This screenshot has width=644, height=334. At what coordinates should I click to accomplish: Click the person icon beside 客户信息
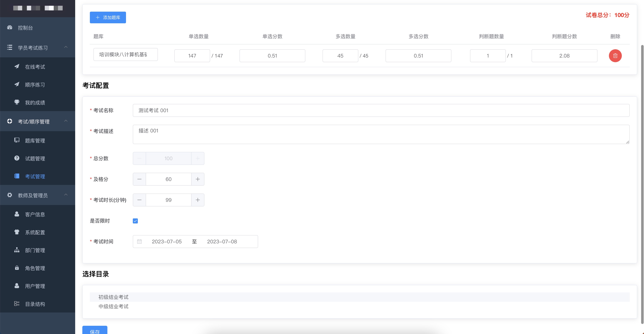tap(17, 214)
